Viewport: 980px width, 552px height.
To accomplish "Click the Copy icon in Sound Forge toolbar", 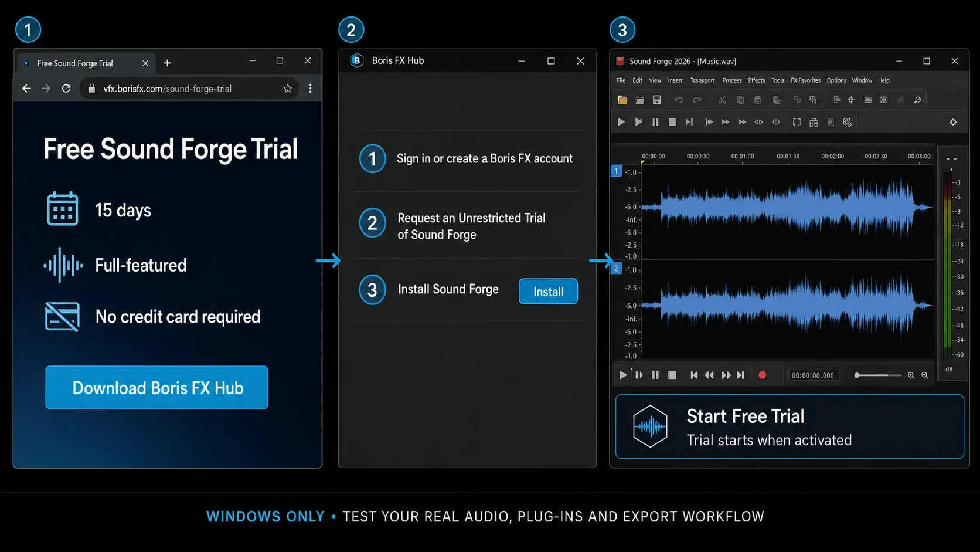I will click(x=740, y=100).
